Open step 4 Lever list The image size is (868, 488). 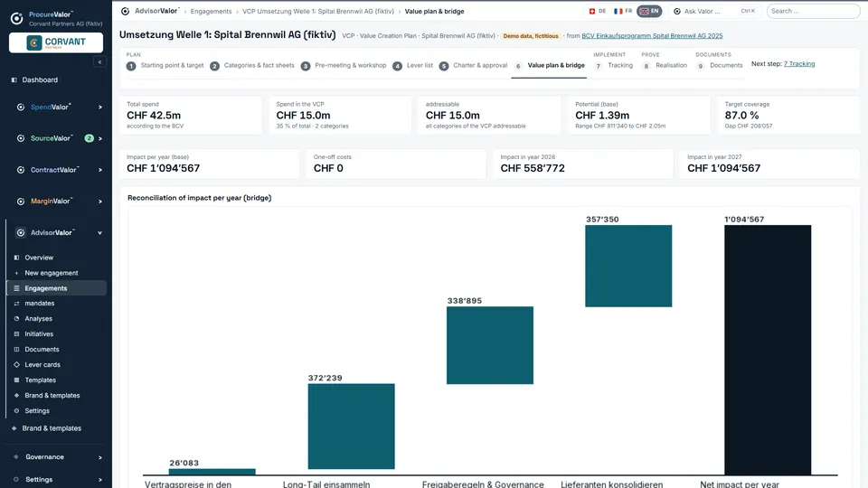pos(413,66)
